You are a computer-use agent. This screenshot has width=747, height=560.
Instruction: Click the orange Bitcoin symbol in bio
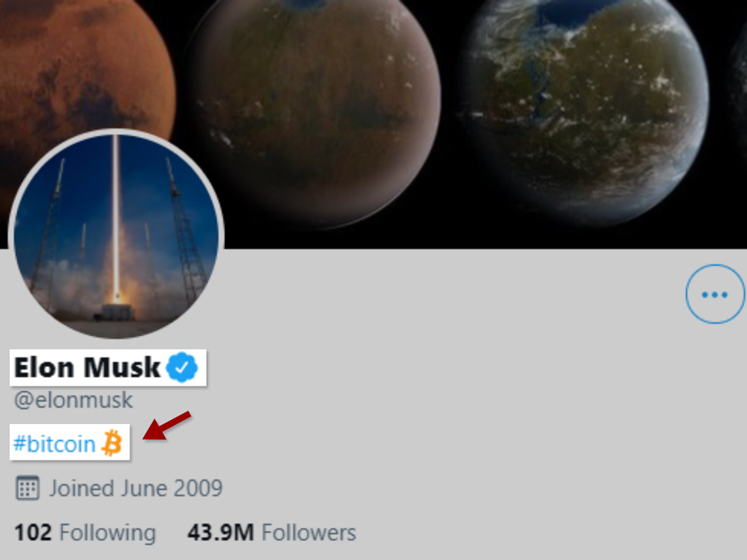click(112, 443)
